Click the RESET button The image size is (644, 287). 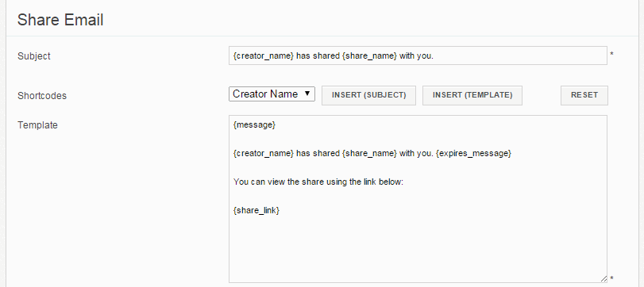pos(584,95)
